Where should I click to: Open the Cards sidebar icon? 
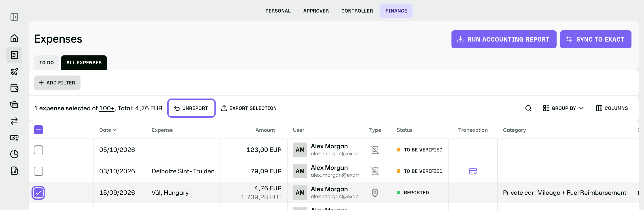pos(14,105)
